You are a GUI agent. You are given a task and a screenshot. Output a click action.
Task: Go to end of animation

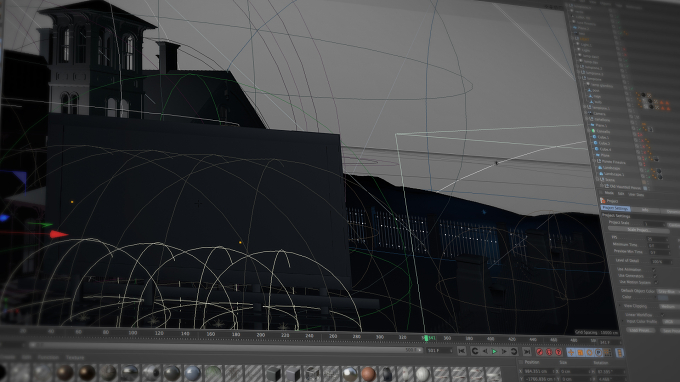tap(527, 352)
